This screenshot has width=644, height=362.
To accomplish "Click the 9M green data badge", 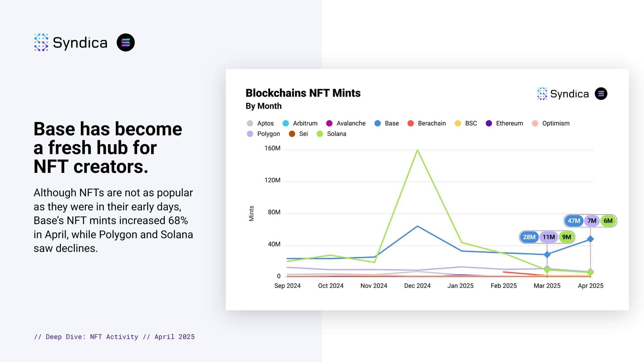I will click(x=566, y=237).
